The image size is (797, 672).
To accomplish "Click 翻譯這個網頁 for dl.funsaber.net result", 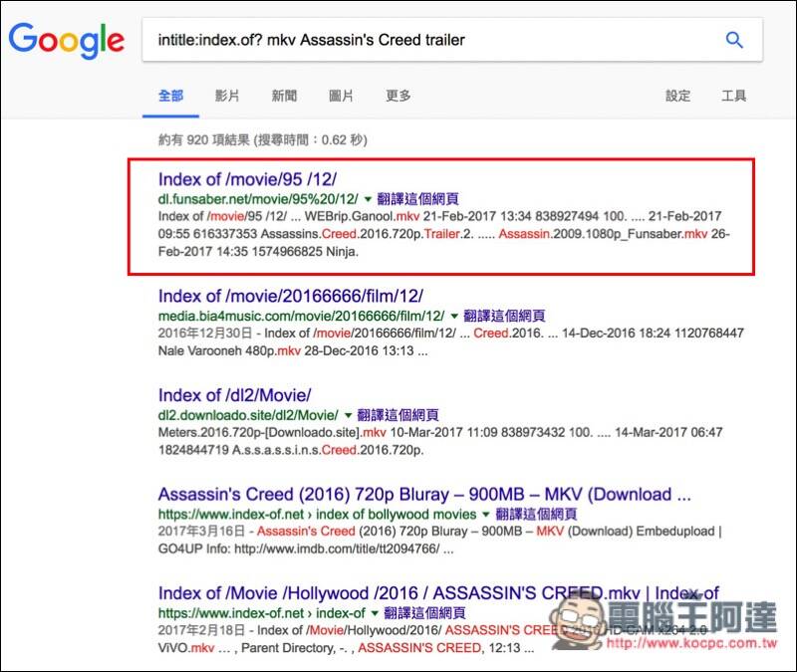I will pyautogui.click(x=417, y=199).
